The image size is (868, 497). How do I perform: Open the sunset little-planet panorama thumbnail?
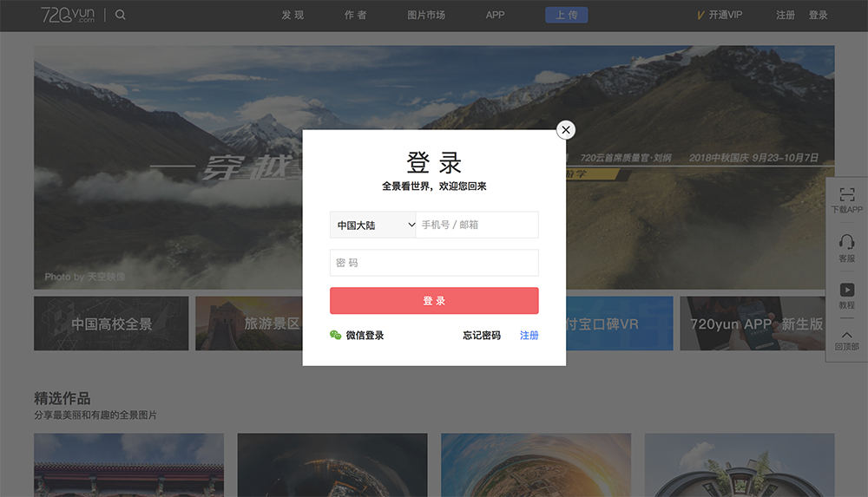click(x=536, y=465)
